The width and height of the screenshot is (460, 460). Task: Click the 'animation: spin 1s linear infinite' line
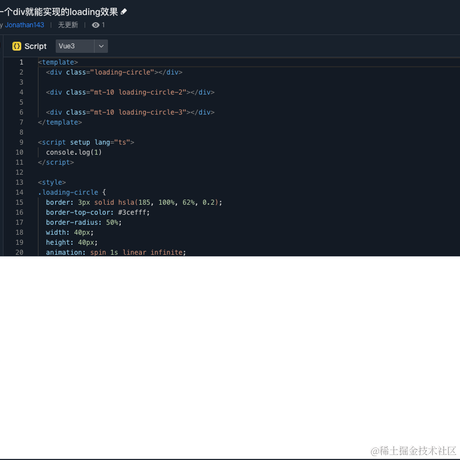(116, 252)
